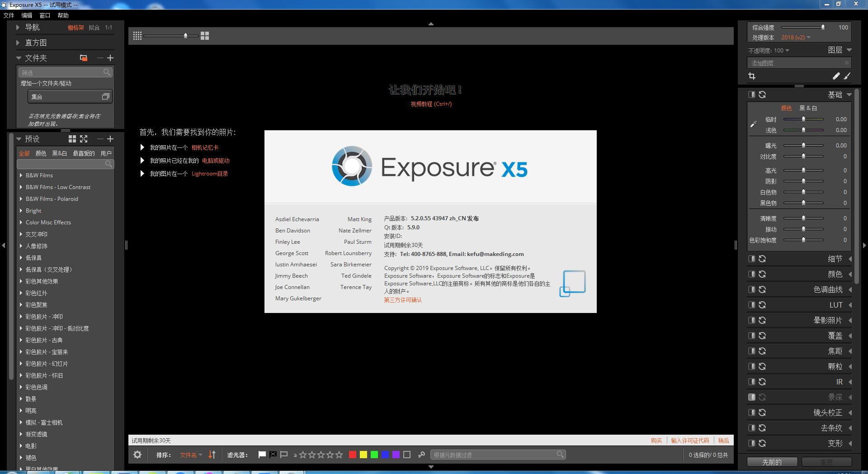
Task: Toggle the 去条纹 panel on/off
Action: 751,428
